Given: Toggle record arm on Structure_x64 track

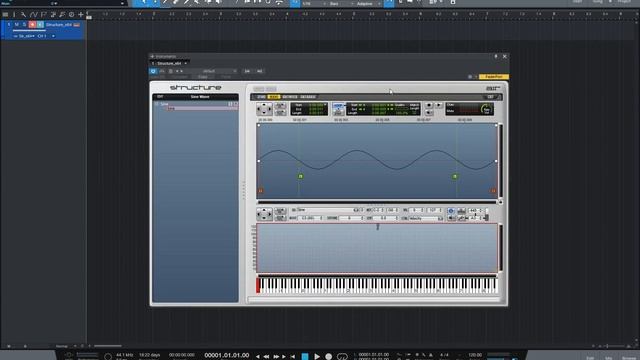Looking at the screenshot, I should [x=32, y=25].
